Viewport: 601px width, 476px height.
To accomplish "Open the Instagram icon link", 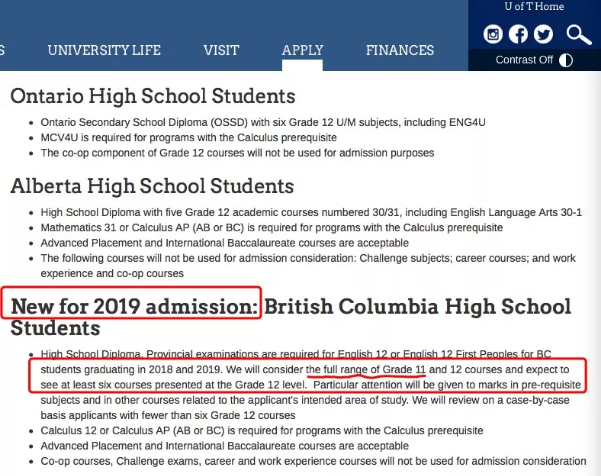I will (493, 34).
